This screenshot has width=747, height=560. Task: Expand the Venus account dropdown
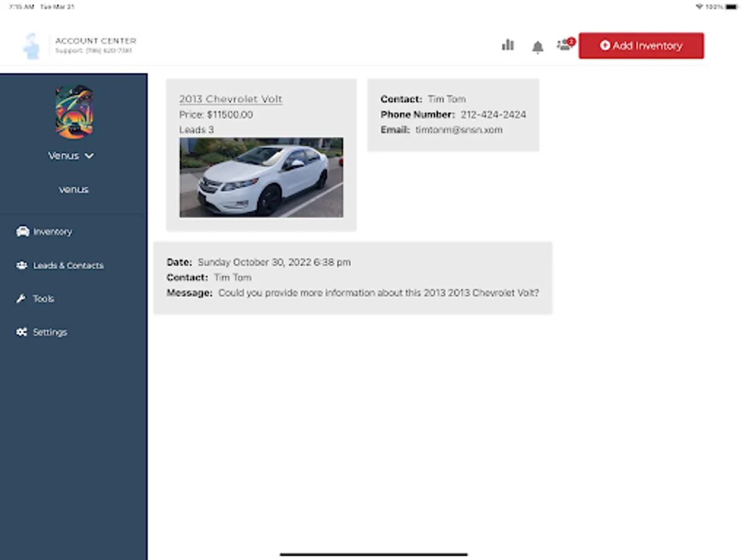pos(71,156)
